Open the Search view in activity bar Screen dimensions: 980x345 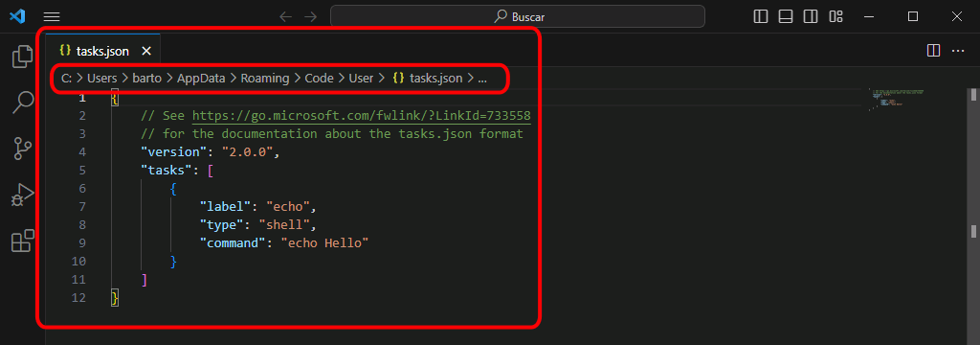click(23, 103)
